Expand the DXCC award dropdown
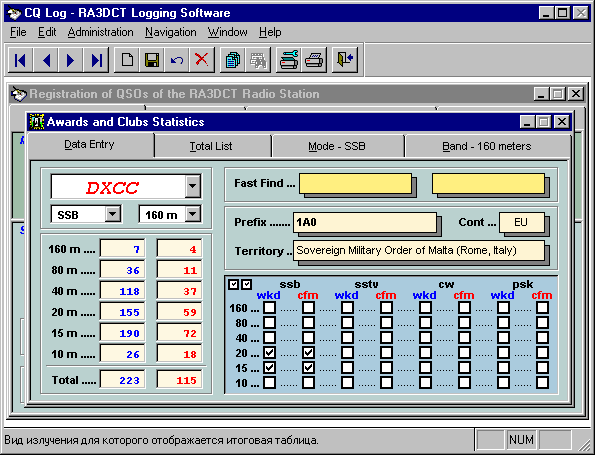 (193, 186)
